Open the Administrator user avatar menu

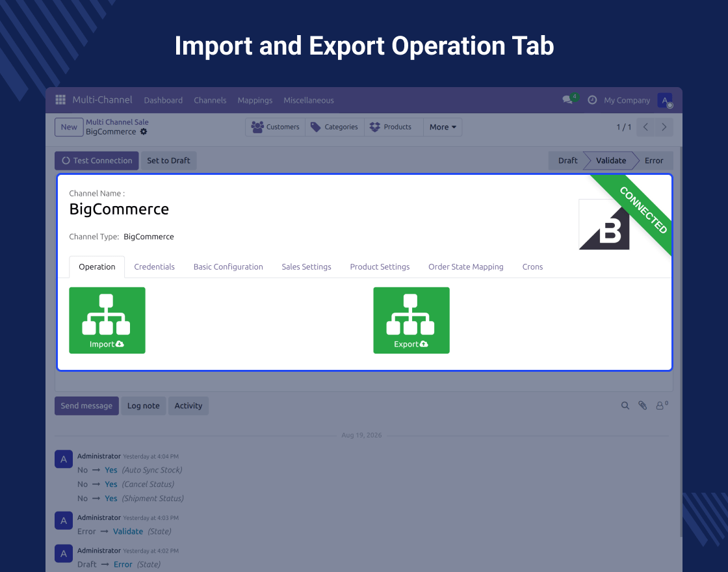pyautogui.click(x=665, y=100)
